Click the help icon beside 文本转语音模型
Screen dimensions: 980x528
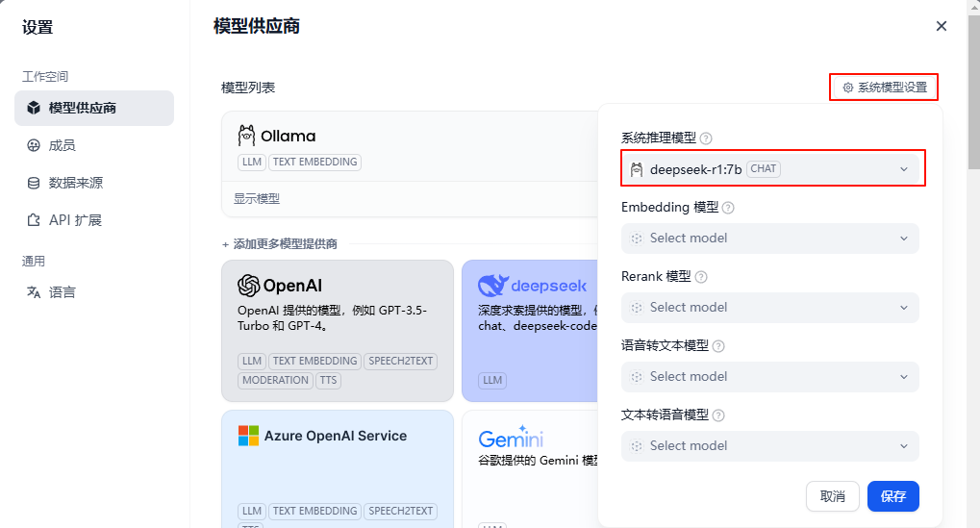718,415
